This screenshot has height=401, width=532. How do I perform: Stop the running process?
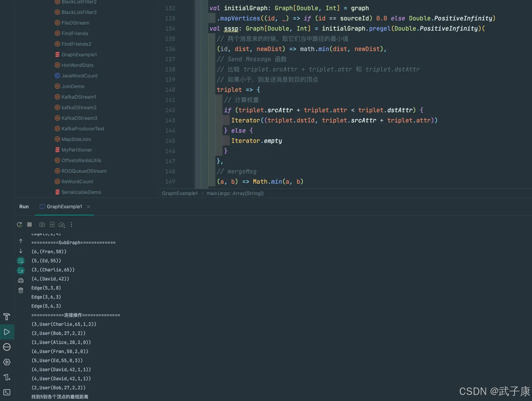[x=30, y=225]
